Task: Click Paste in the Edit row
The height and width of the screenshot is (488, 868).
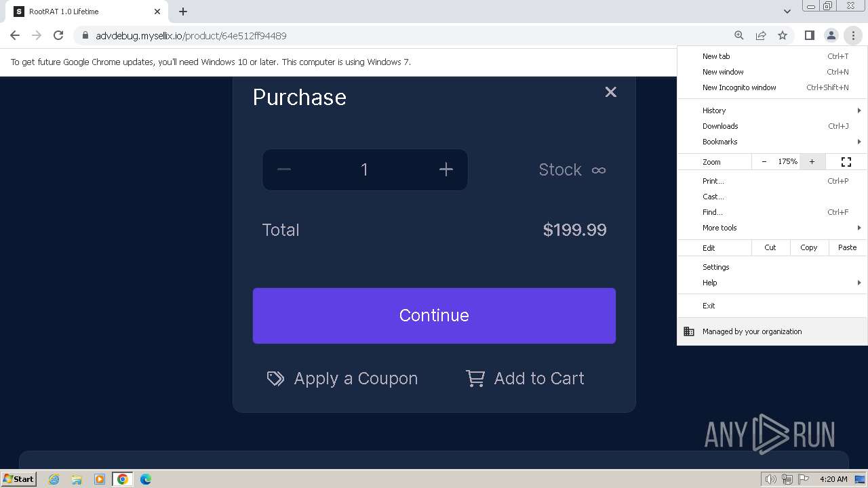Action: pyautogui.click(x=848, y=247)
